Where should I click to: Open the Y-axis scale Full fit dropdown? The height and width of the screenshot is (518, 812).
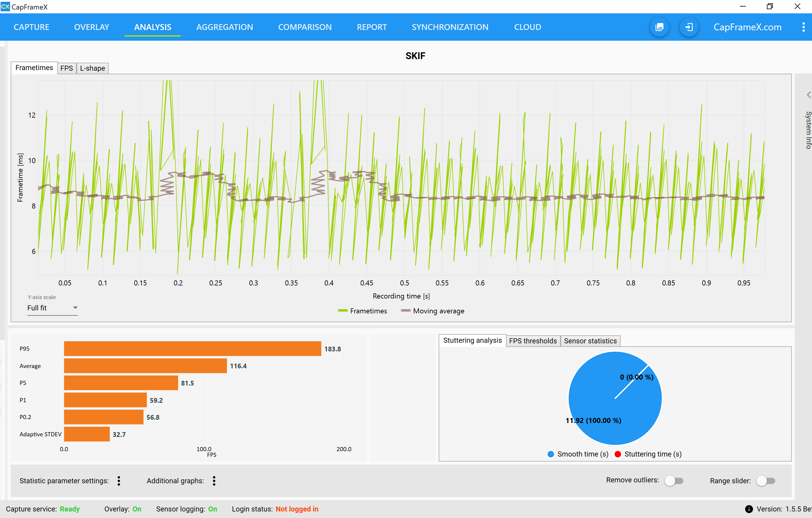point(52,308)
